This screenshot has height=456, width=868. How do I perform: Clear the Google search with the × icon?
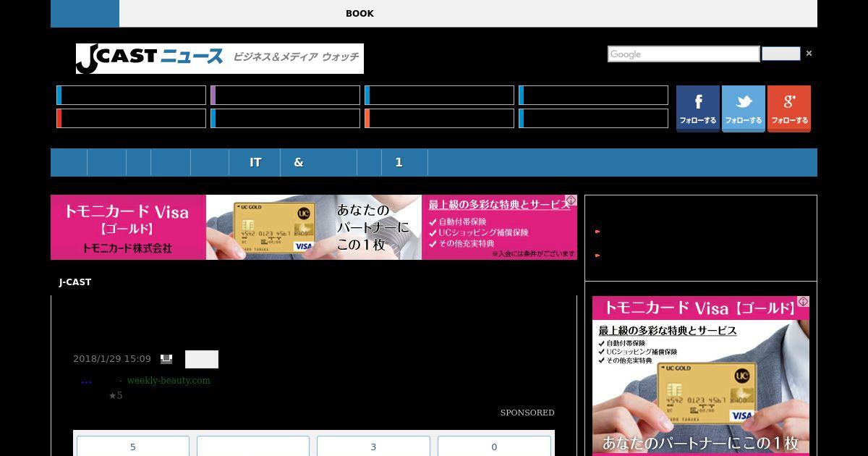(809, 54)
